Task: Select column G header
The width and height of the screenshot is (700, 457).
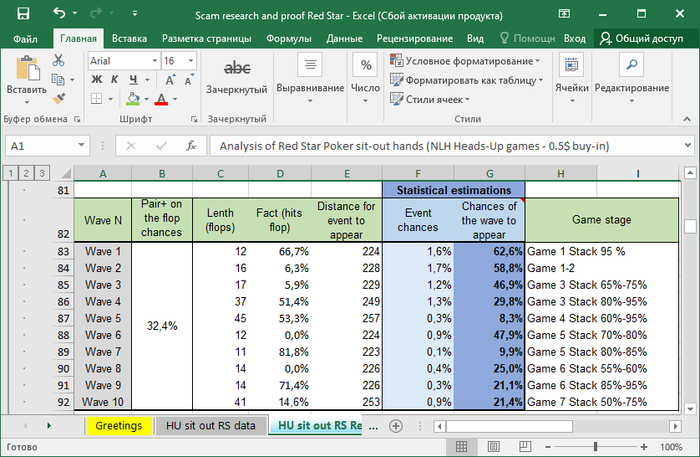Action: click(x=489, y=174)
